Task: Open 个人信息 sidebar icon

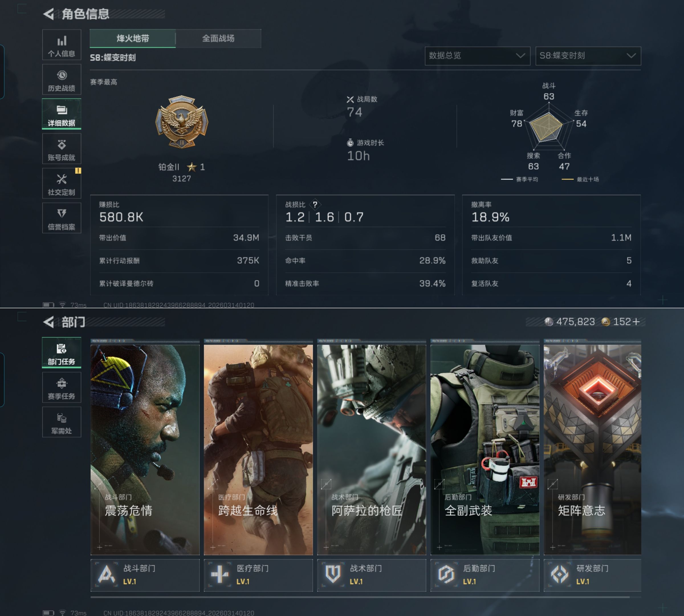Action: [x=62, y=45]
